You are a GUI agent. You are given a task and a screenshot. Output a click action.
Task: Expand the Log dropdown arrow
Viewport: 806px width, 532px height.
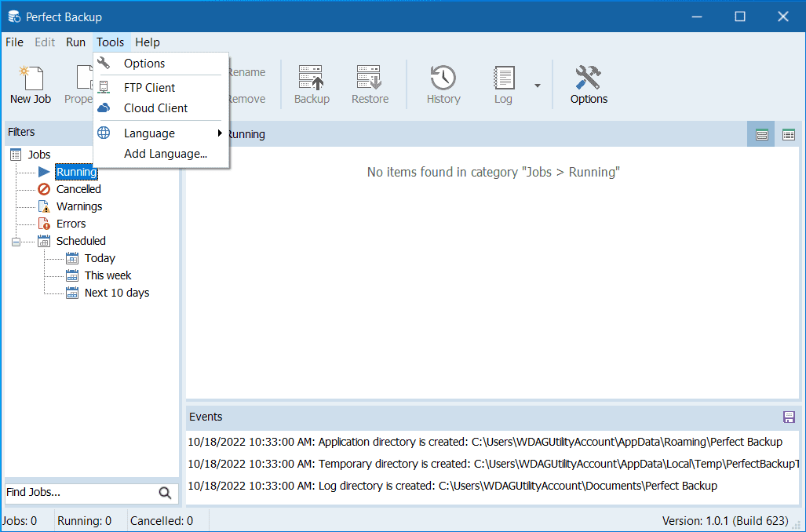537,86
